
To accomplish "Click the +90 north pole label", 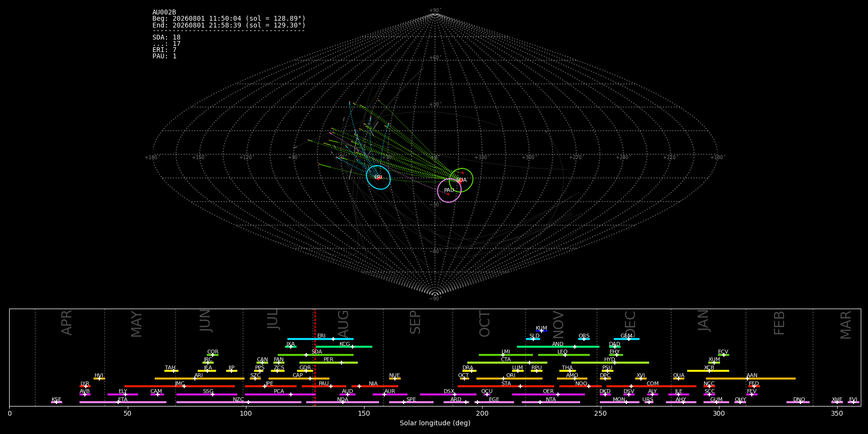I will point(434,11).
